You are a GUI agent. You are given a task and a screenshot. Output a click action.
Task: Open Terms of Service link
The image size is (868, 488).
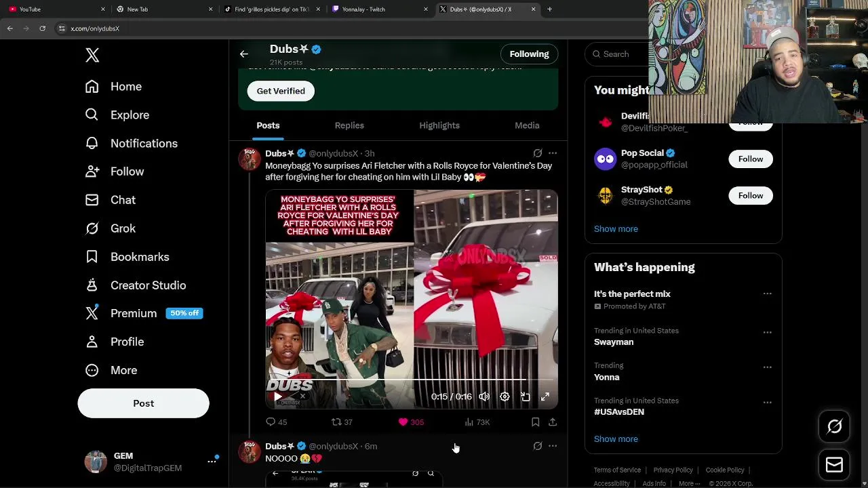coord(617,470)
